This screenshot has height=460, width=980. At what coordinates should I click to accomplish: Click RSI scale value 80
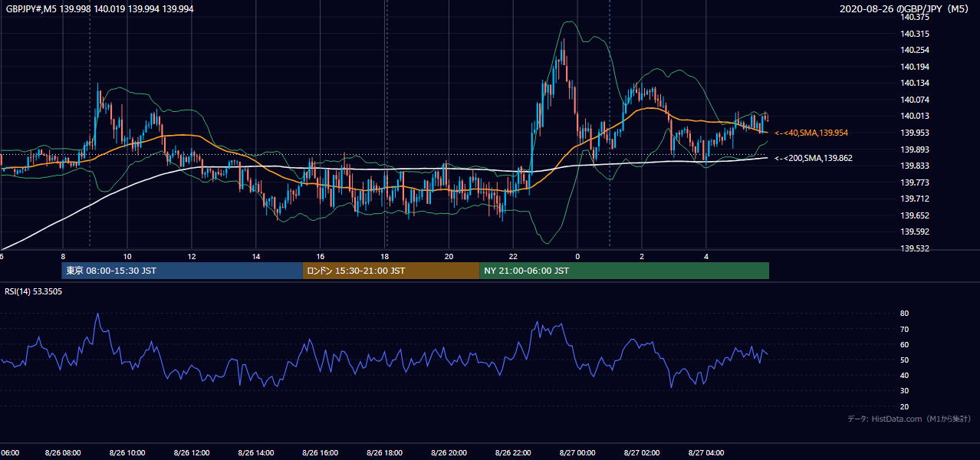[905, 314]
